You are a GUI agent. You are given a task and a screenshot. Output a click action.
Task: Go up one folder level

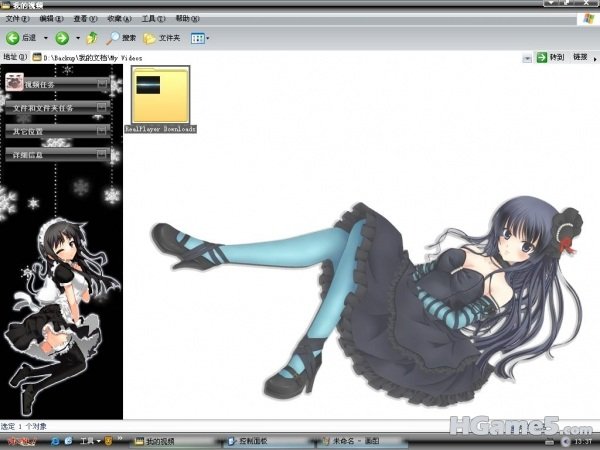click(92, 38)
